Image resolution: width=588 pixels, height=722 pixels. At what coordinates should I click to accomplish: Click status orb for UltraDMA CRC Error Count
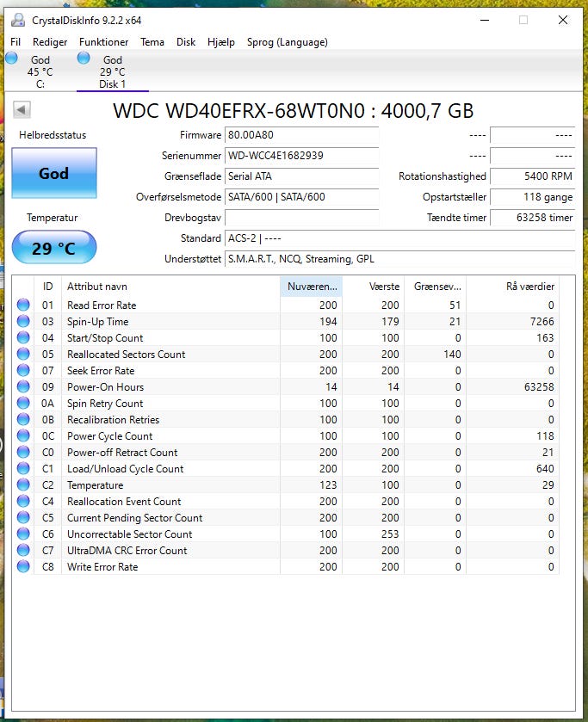(23, 550)
